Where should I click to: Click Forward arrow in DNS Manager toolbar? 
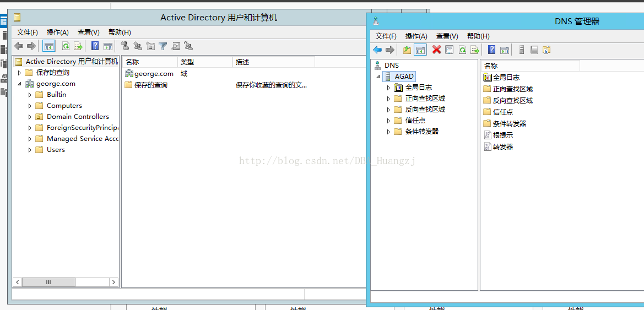coord(390,50)
